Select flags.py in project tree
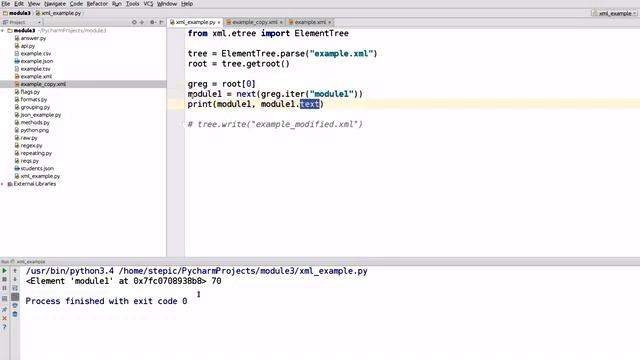 point(30,92)
